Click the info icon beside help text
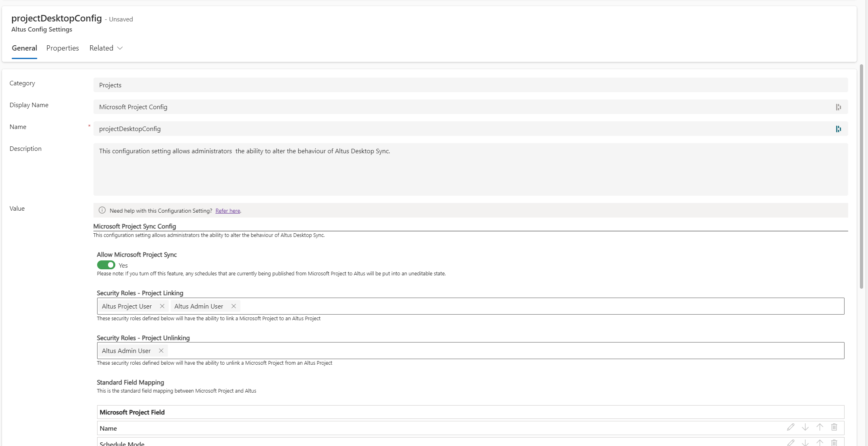868x446 pixels. 102,210
